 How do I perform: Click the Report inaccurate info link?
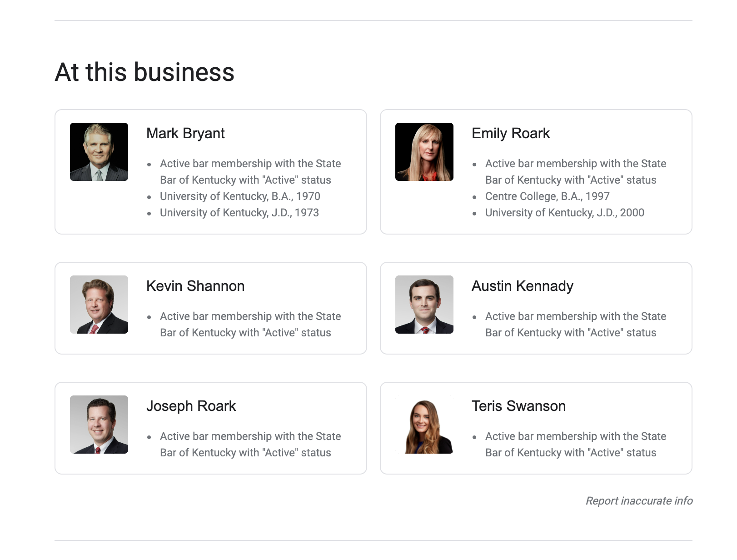tap(639, 501)
